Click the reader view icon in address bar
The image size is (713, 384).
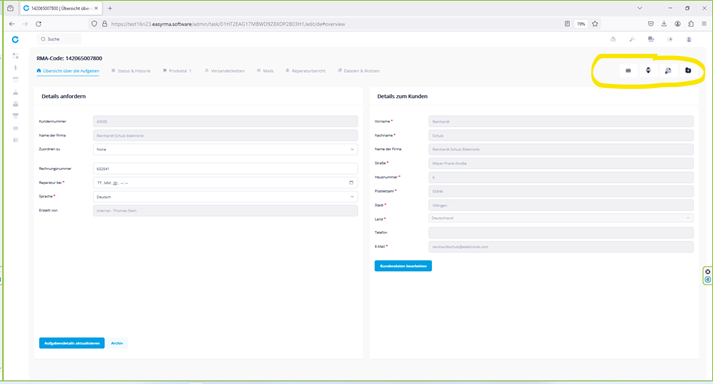567,24
